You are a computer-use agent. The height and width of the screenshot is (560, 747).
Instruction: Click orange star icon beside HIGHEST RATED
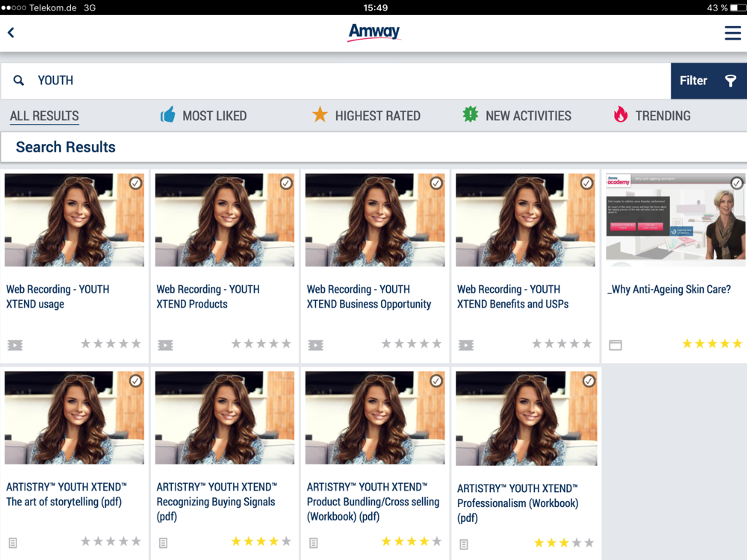[320, 114]
